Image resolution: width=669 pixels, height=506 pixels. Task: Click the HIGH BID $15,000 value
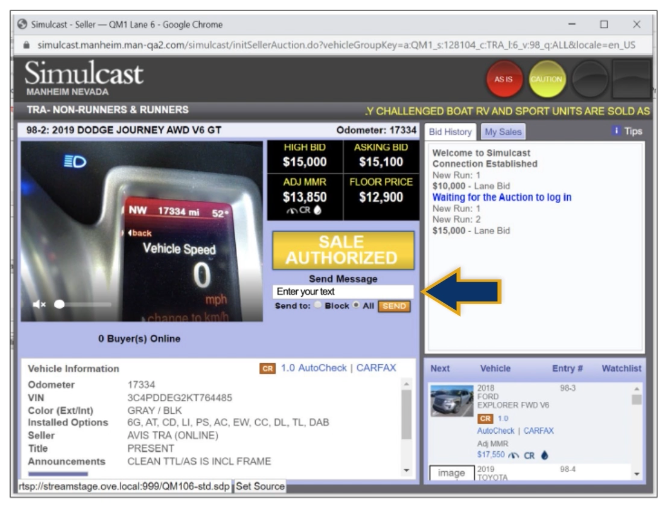[305, 162]
